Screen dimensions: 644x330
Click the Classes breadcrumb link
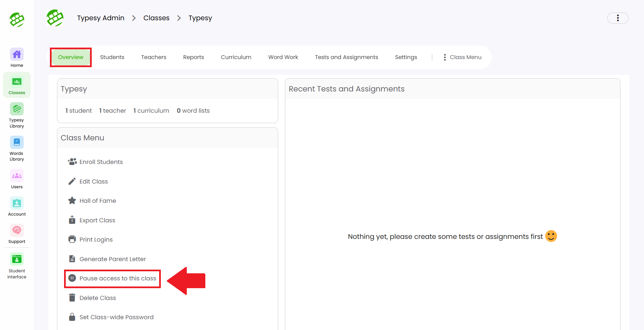tap(156, 18)
